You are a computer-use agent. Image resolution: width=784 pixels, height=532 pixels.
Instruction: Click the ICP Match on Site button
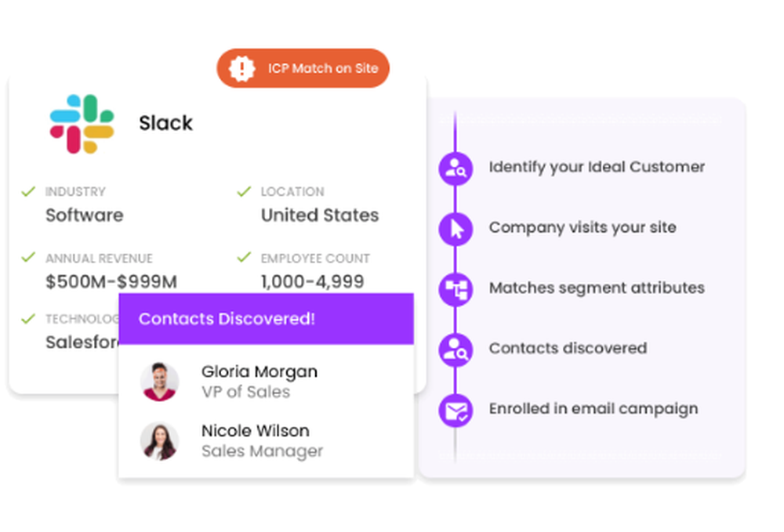point(303,68)
